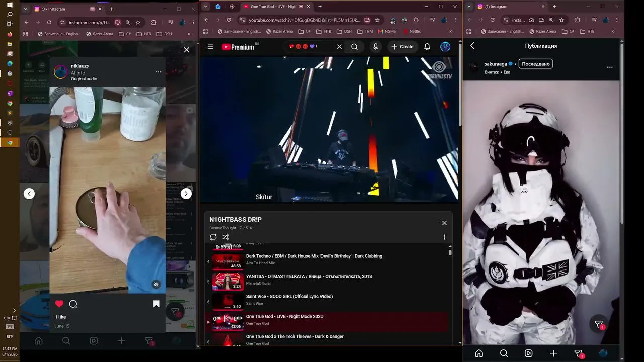Open the Netflix bookmark in the YouTube window
Screen dimensions: 644x362
click(412, 31)
